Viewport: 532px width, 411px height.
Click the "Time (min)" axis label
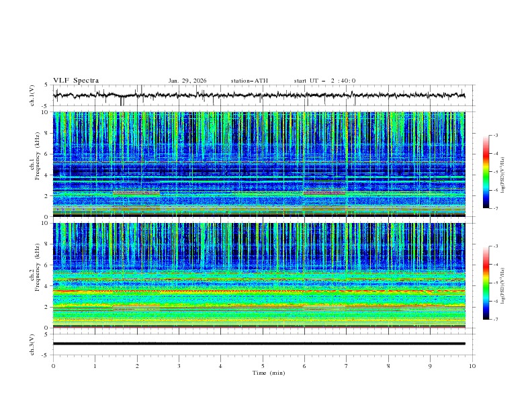(269, 373)
